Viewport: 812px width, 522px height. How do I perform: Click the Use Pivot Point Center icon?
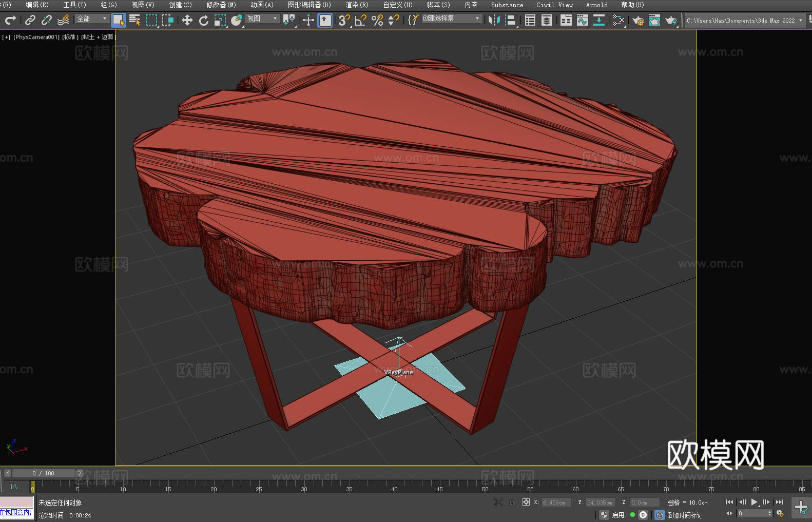[289, 20]
